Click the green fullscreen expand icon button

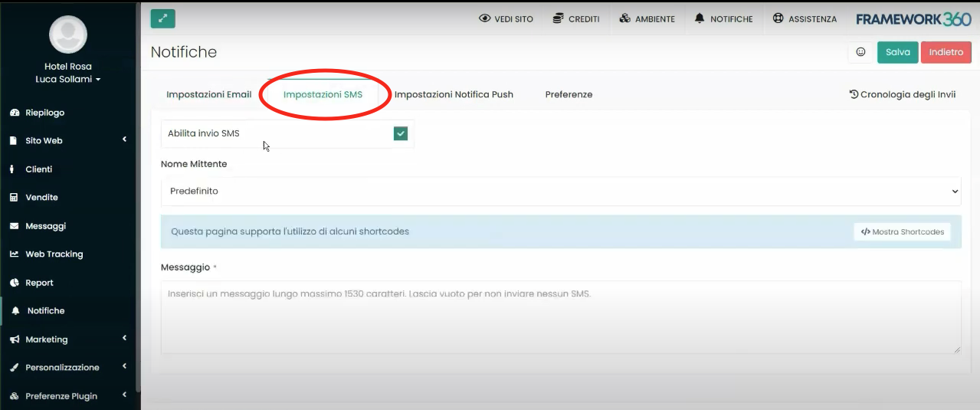tap(162, 18)
